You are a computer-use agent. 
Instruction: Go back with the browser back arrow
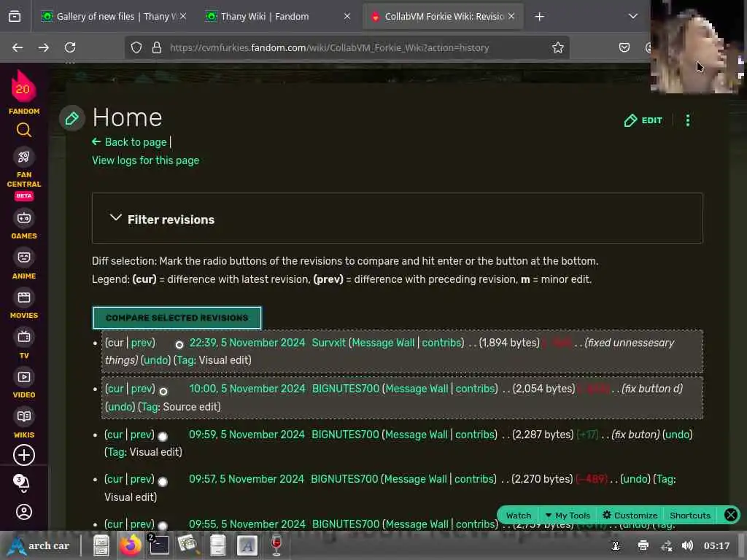[x=18, y=47]
